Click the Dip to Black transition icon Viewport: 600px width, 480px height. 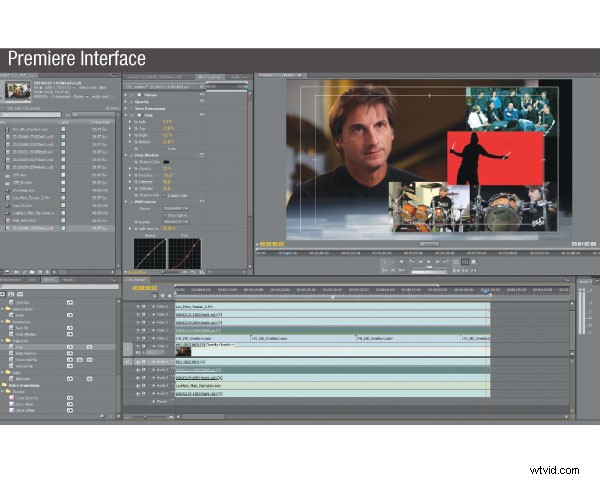tap(11, 404)
